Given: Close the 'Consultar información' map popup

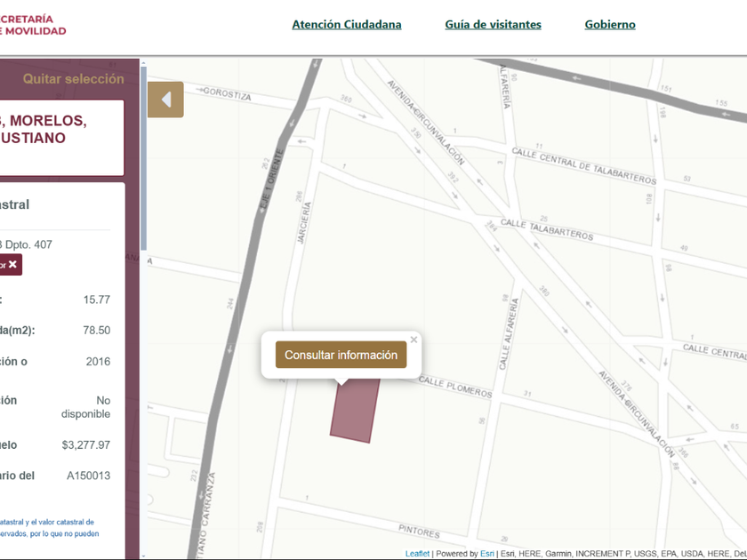Looking at the screenshot, I should (414, 340).
